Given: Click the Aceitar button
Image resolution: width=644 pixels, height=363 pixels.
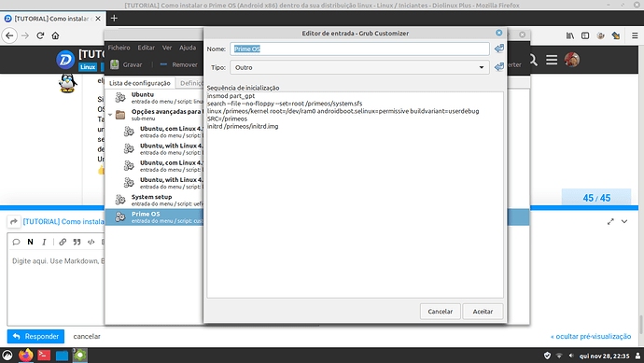Looking at the screenshot, I should tap(483, 312).
